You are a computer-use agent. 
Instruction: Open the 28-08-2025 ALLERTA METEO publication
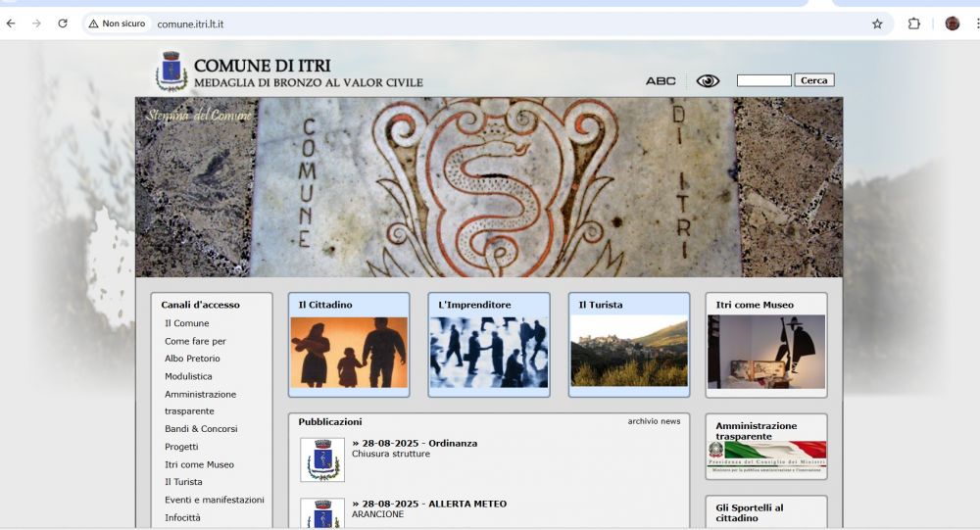429,504
